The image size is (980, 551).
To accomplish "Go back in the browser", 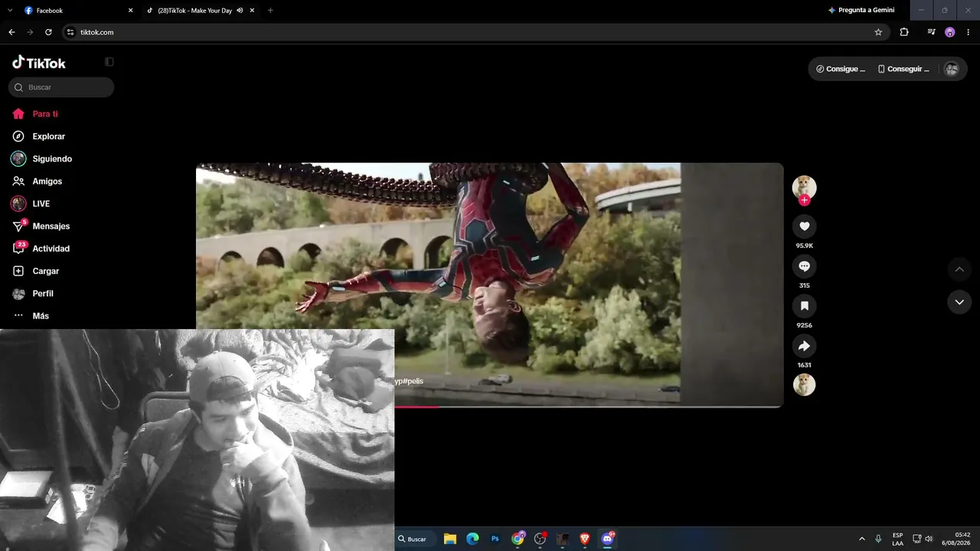I will pos(11,32).
